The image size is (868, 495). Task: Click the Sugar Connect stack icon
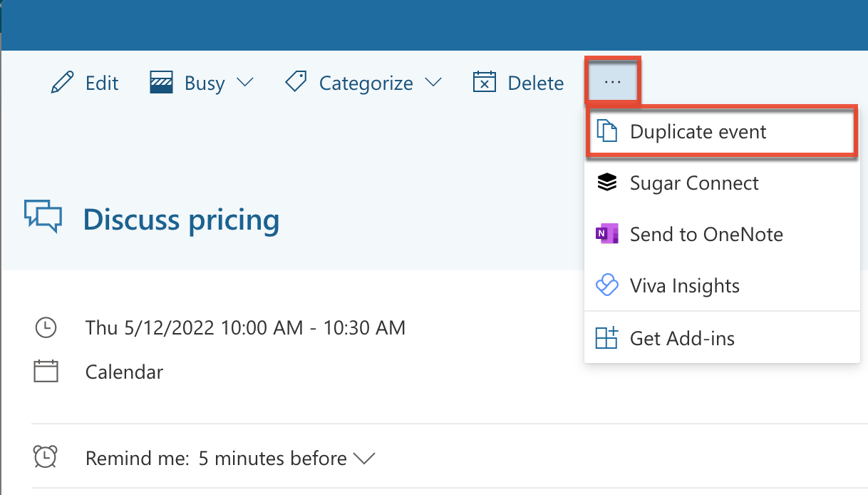point(606,183)
